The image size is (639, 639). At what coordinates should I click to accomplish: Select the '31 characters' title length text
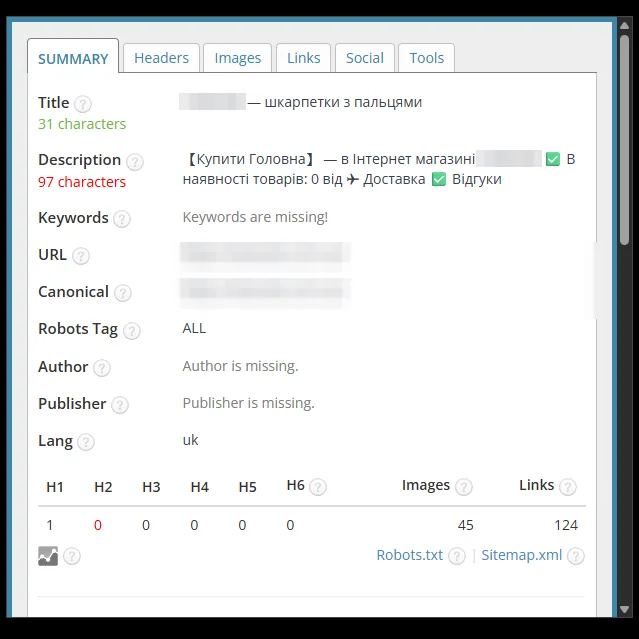click(82, 124)
